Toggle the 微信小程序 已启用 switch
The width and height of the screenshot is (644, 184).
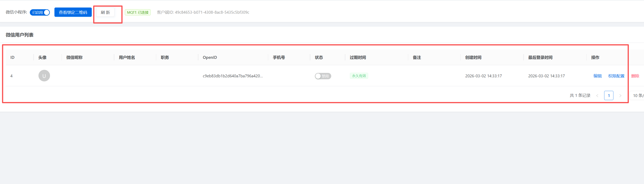point(40,12)
